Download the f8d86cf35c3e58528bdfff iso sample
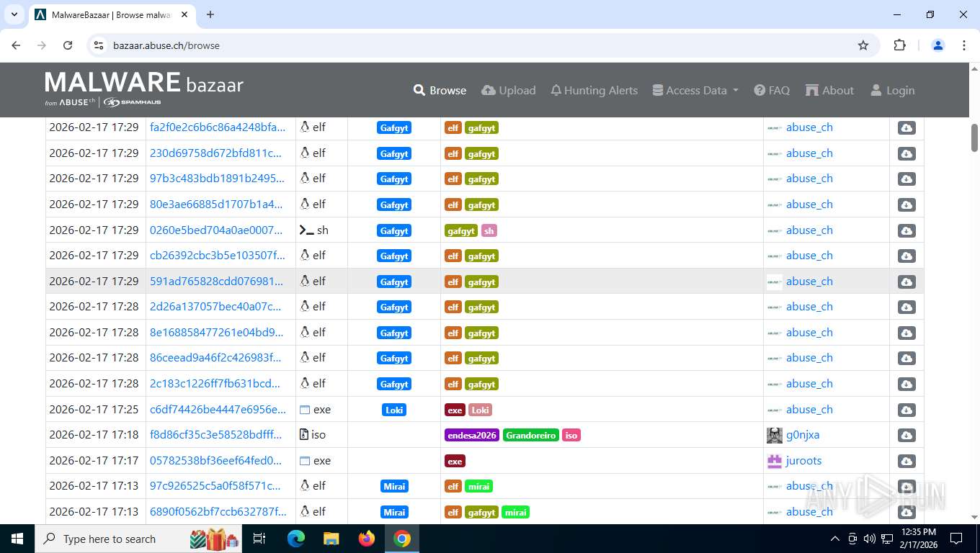Viewport: 980px width, 553px height. pos(906,435)
